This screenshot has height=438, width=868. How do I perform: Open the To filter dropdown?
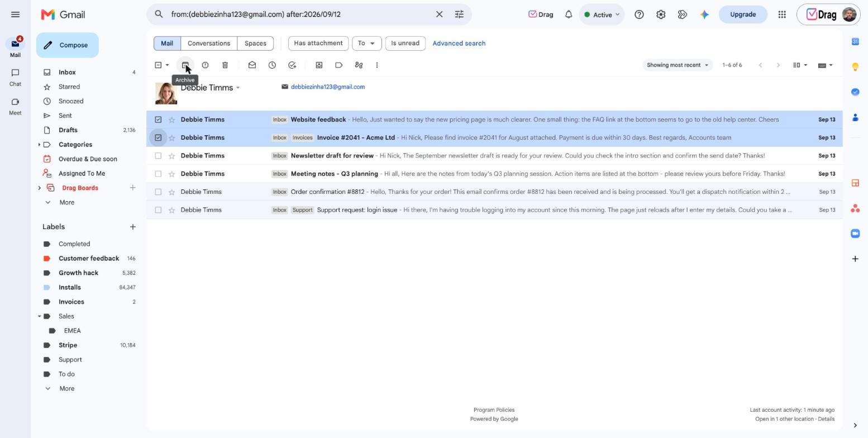[x=366, y=43]
